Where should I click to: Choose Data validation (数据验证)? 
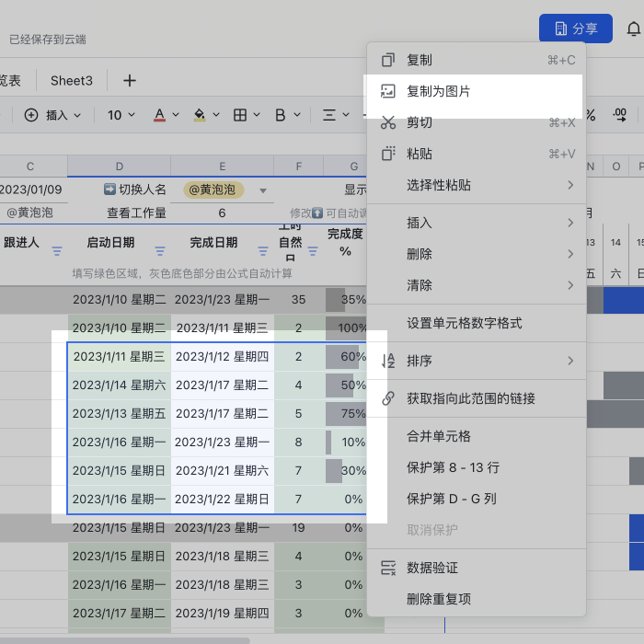click(x=477, y=568)
